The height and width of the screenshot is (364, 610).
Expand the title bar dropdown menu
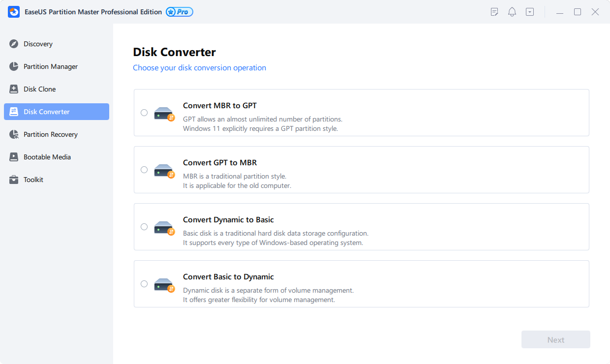tap(530, 11)
